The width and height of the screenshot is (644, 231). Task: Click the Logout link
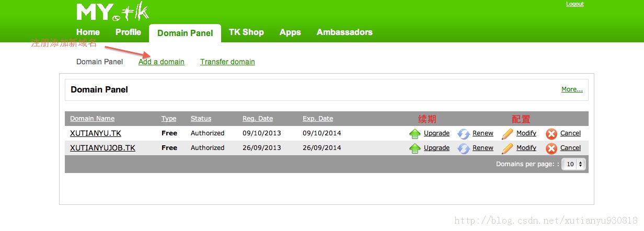[574, 4]
